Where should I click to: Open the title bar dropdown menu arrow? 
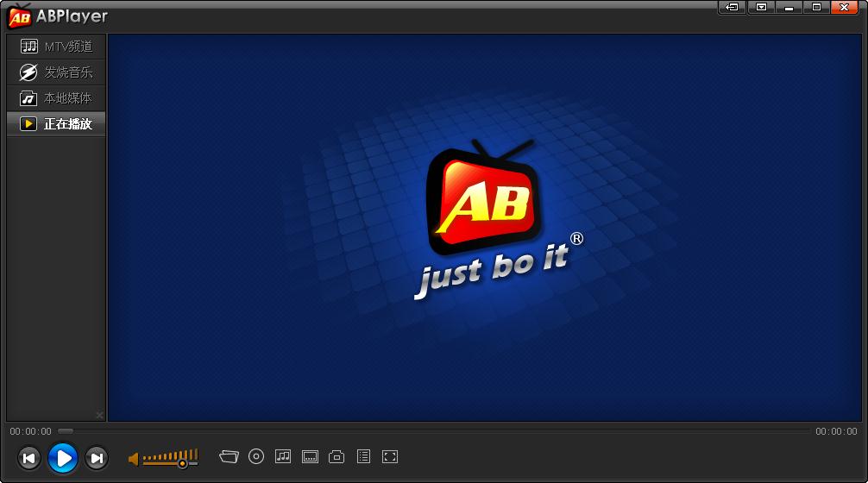tap(761, 7)
